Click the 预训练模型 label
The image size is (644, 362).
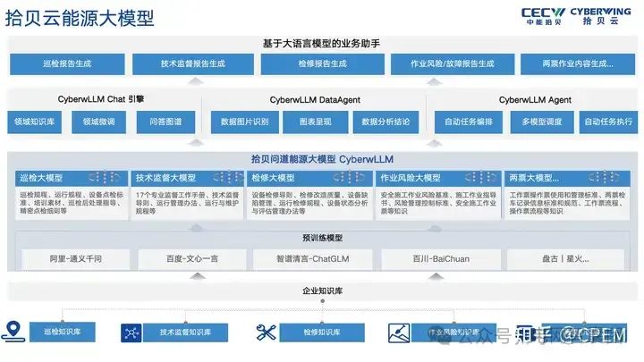pos(322,238)
